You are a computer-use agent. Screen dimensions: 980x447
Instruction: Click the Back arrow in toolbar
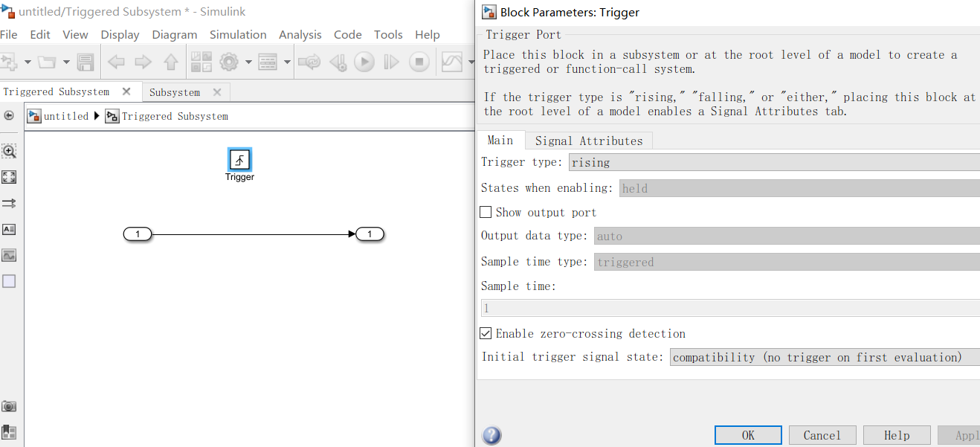click(x=116, y=62)
